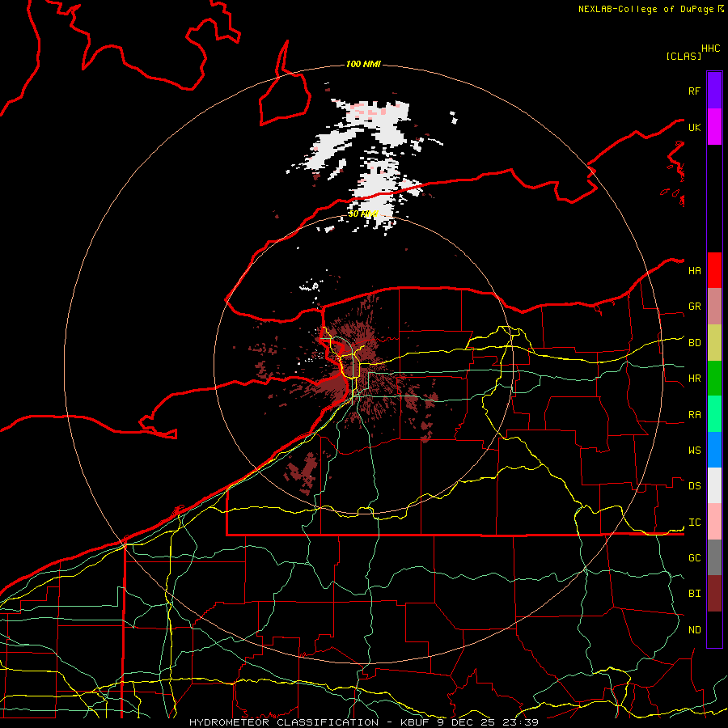The width and height of the screenshot is (728, 728).
Task: Click the BD yellow legend swatch
Action: tap(714, 343)
